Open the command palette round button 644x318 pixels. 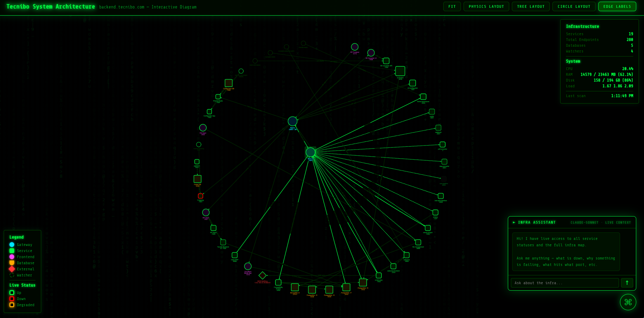click(628, 302)
